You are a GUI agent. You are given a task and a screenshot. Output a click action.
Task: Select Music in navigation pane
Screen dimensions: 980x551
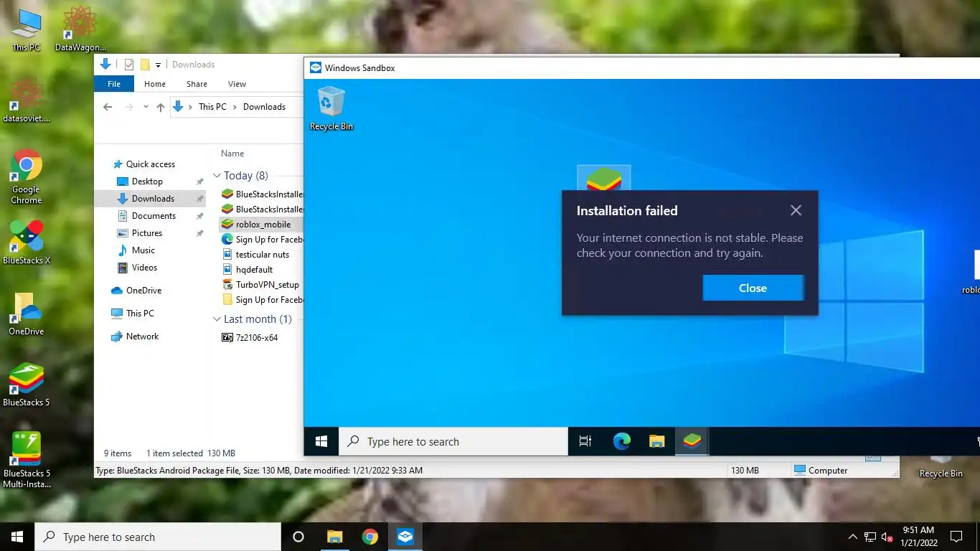[x=143, y=250]
